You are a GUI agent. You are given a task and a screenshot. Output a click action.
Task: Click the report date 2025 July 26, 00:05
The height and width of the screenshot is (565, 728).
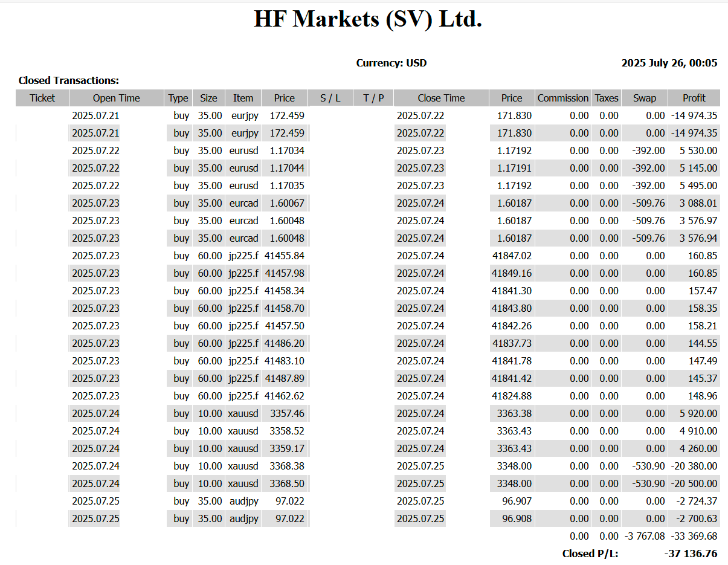point(669,63)
